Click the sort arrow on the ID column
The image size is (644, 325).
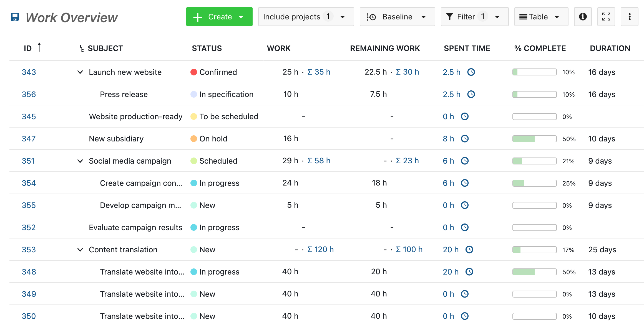[40, 47]
